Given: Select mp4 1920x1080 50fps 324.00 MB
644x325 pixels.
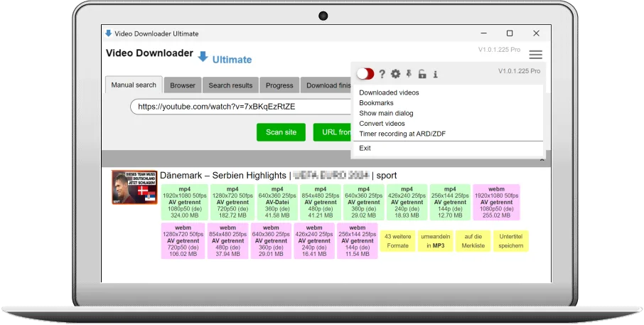Looking at the screenshot, I should (184, 202).
